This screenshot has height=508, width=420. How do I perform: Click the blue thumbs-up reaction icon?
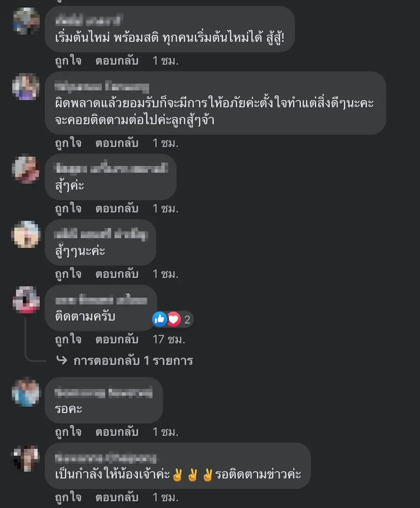tap(160, 319)
